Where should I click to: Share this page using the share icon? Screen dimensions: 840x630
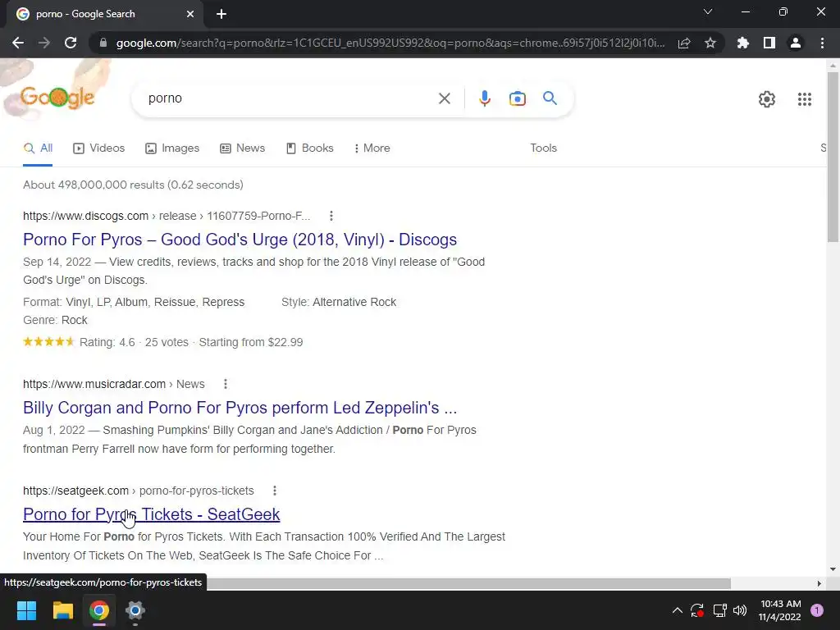coord(684,43)
